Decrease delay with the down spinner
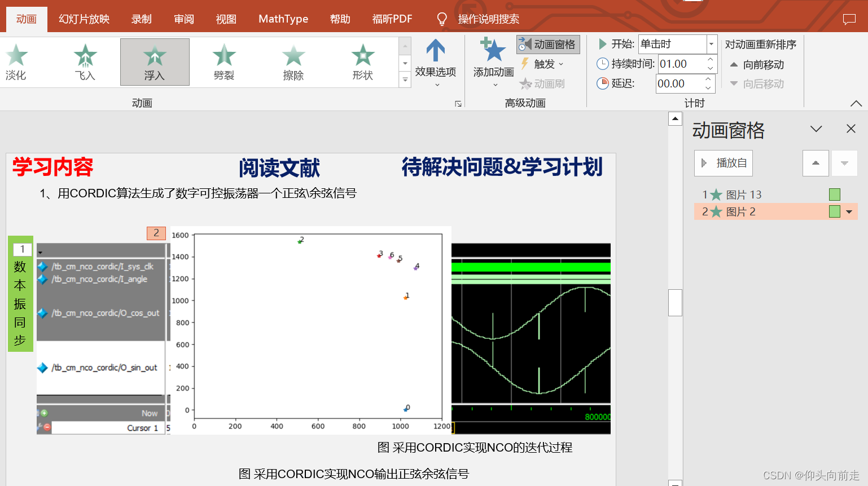Viewport: 868px width, 486px height. coord(708,88)
